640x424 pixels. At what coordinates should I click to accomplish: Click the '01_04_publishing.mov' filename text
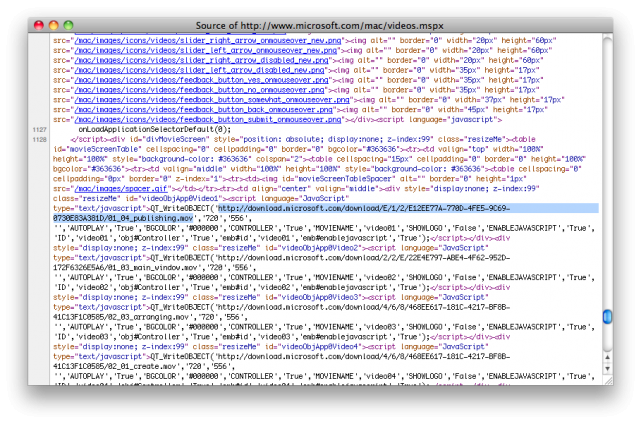pyautogui.click(x=151, y=218)
